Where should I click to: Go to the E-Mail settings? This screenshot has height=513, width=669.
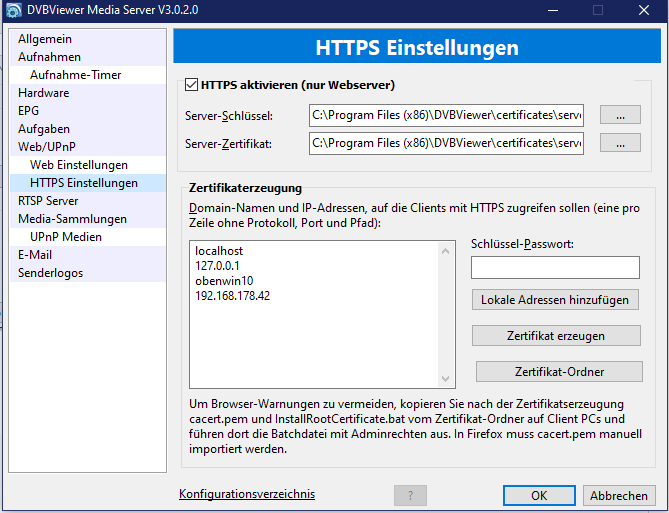87,255
